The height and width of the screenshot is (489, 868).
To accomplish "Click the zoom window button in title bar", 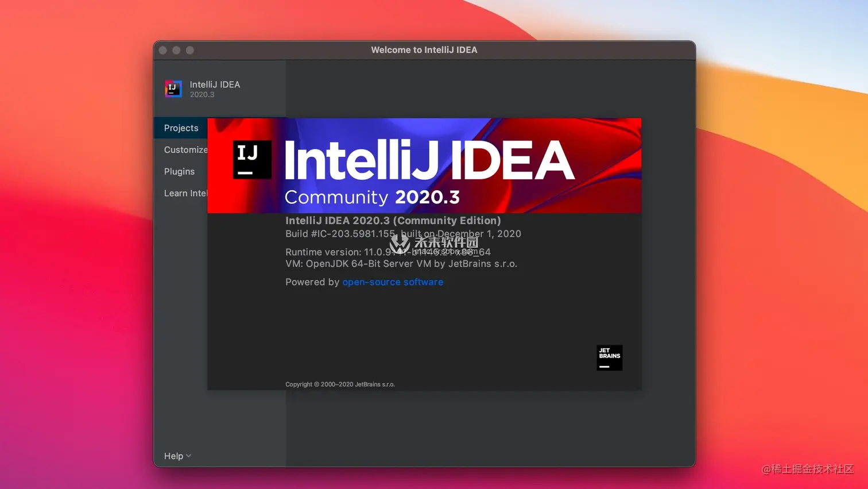I will click(x=190, y=51).
